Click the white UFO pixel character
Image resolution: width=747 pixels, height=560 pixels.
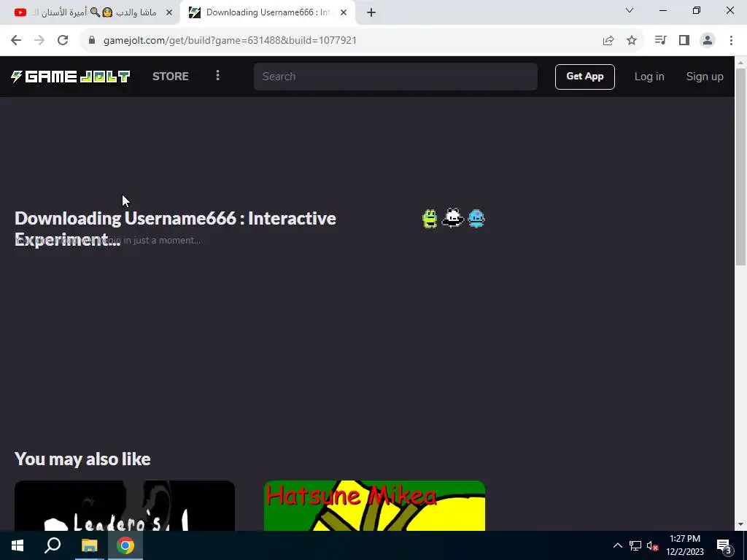coord(452,218)
